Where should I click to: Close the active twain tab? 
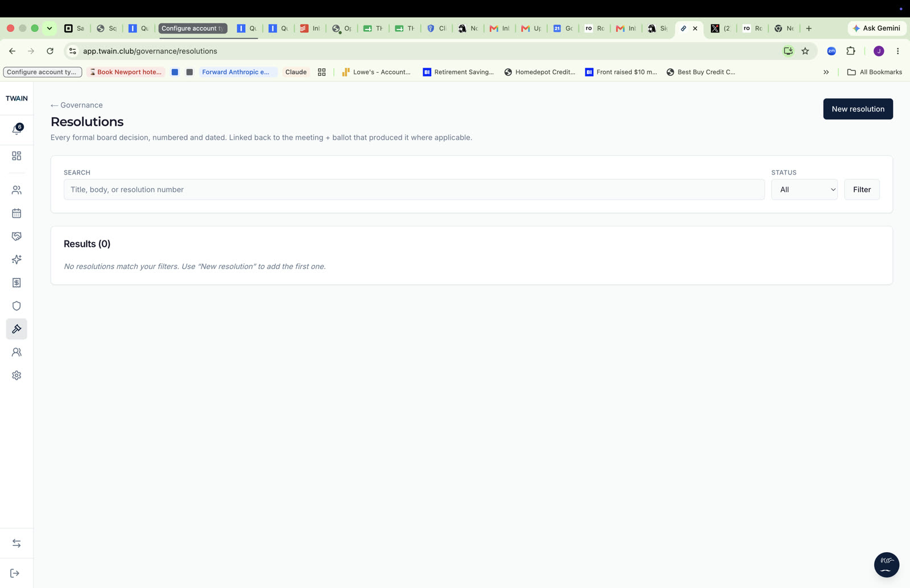point(695,28)
